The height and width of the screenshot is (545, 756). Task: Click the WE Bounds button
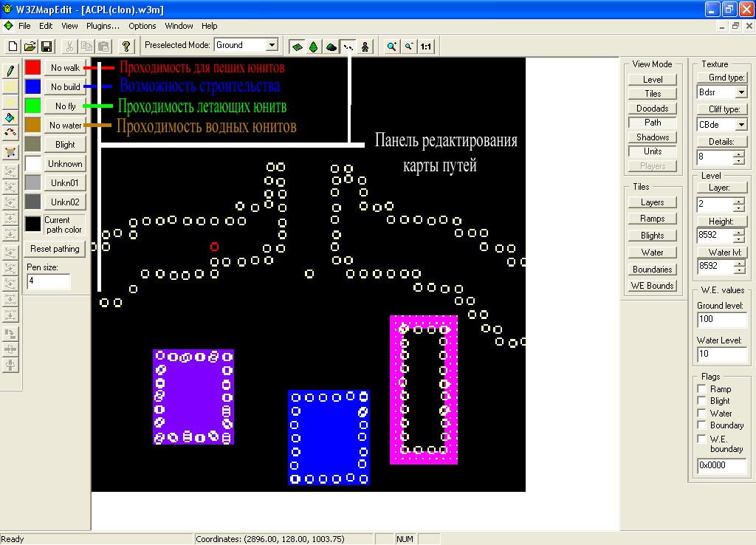[x=653, y=286]
